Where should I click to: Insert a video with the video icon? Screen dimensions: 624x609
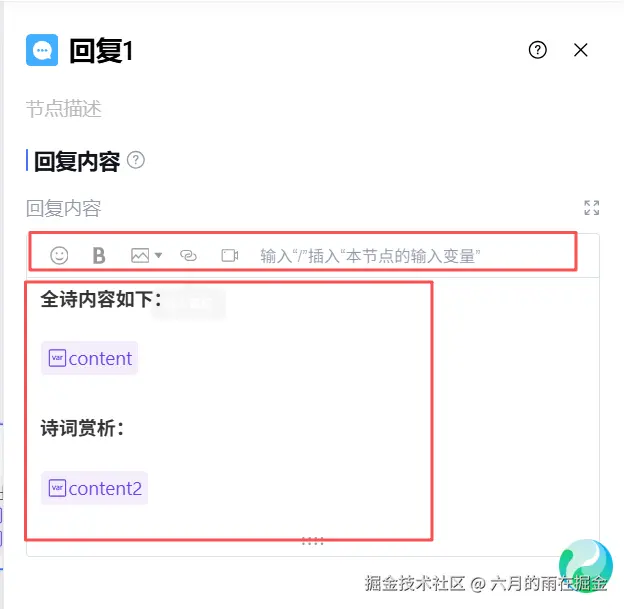230,255
